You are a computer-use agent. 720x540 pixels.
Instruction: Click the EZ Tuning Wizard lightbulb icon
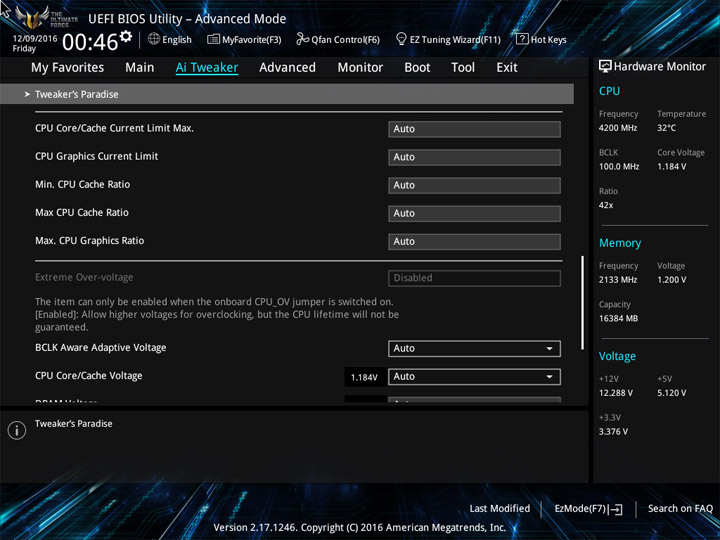[401, 39]
